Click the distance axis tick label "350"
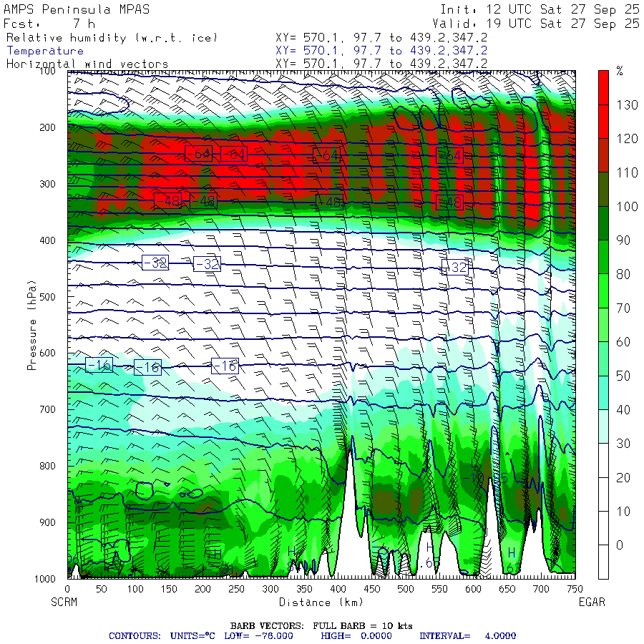This screenshot has width=644, height=644. pyautogui.click(x=304, y=589)
